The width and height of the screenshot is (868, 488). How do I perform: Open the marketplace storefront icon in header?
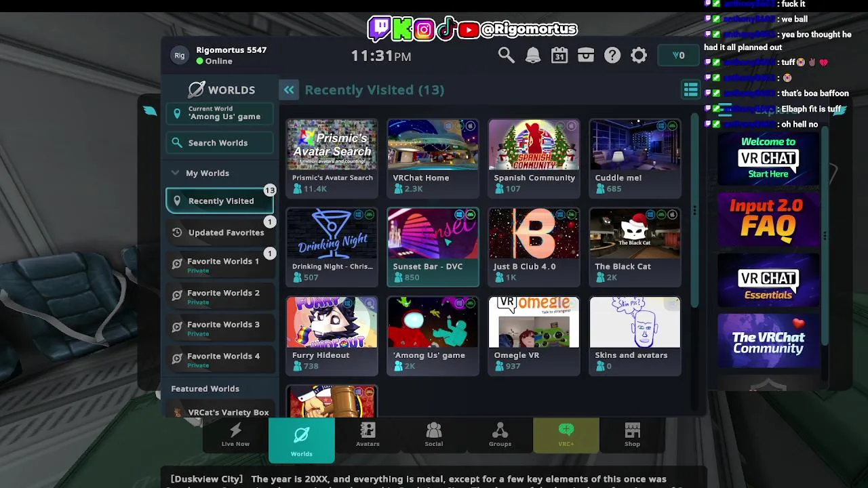pyautogui.click(x=586, y=56)
